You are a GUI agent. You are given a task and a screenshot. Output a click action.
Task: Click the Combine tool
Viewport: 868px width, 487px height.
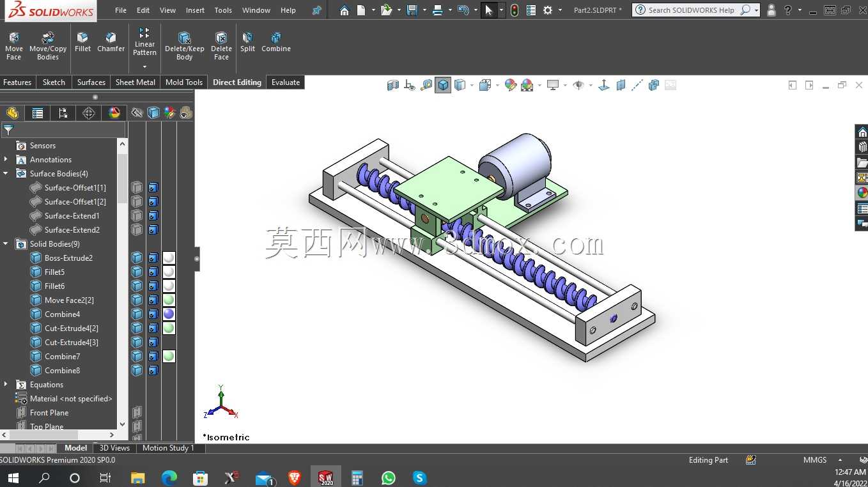(x=276, y=42)
